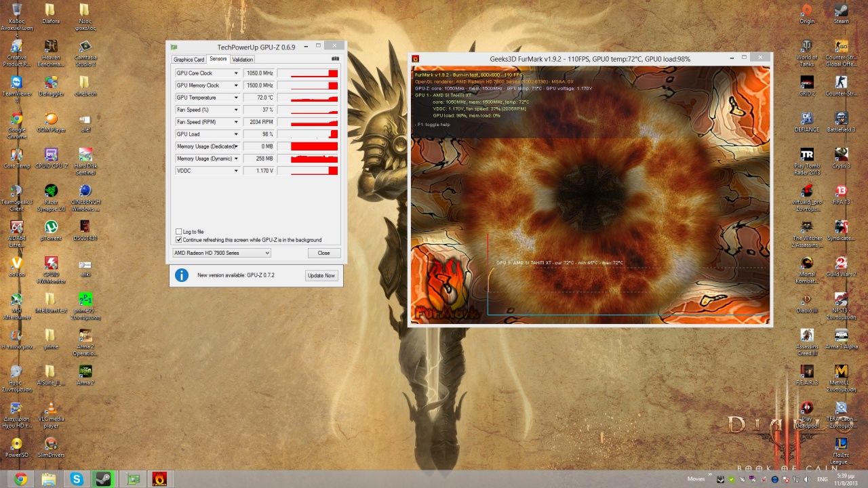Click the GPU Core Clock value 1050.0 MHz
Viewport: 868px width, 488px height.
259,73
